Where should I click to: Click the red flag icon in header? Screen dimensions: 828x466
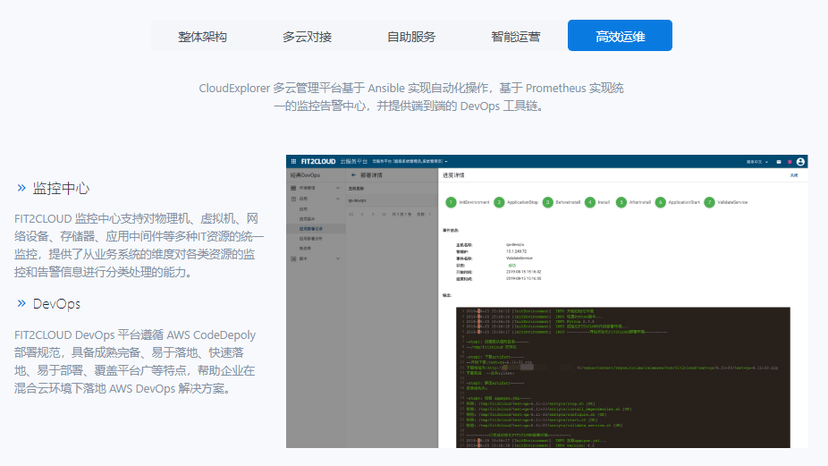789,162
